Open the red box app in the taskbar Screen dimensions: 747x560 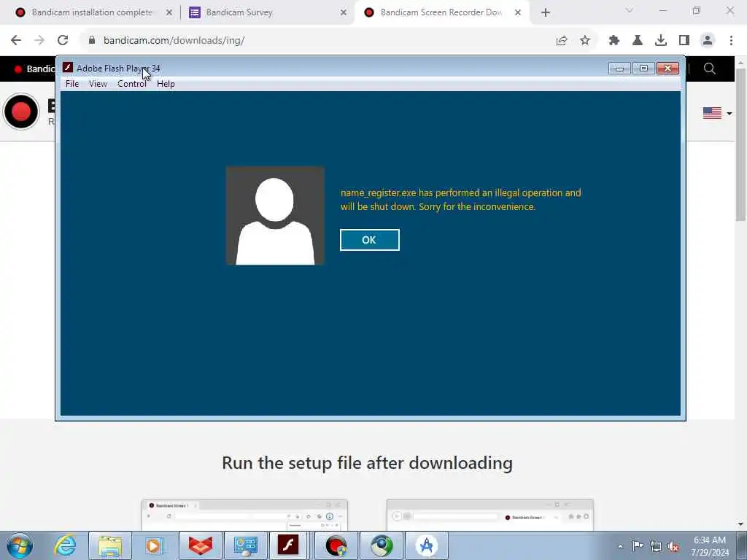tap(201, 545)
